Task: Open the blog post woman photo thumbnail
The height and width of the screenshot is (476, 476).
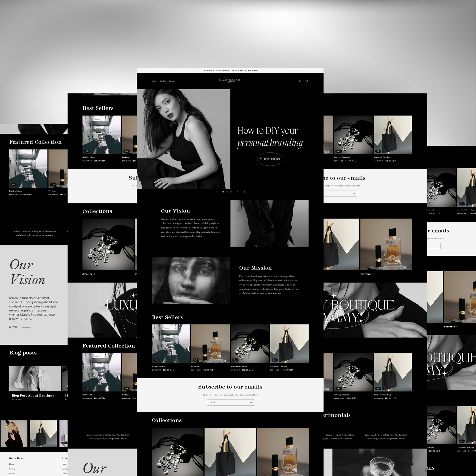Action: [x=35, y=378]
